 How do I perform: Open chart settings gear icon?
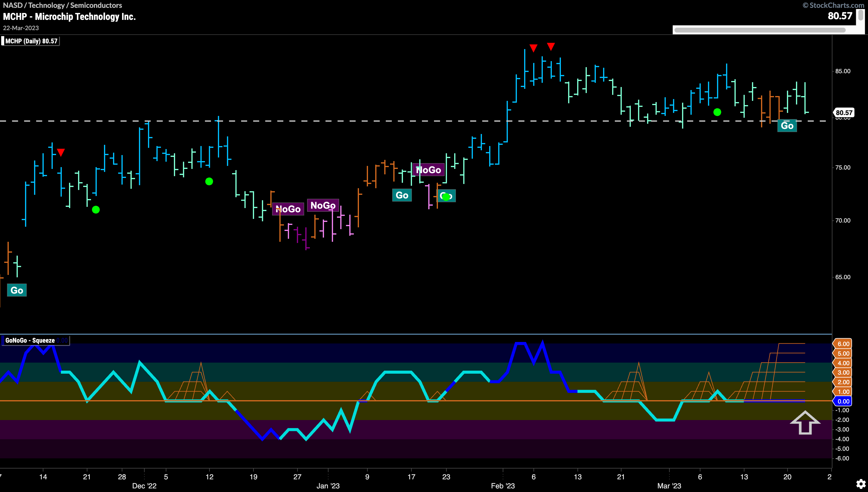[861, 484]
